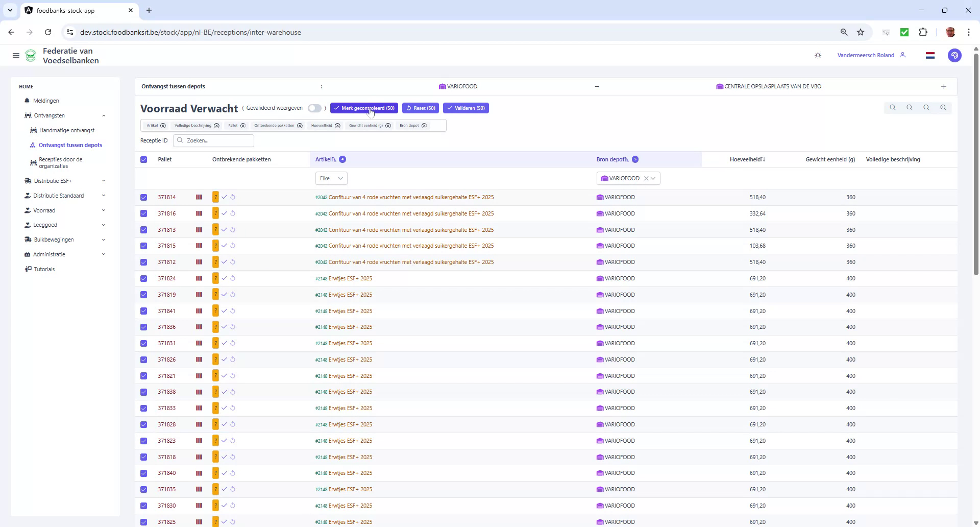Screen dimensions: 980x527
Task: Open the zoom in control above the table
Action: coord(943,107)
